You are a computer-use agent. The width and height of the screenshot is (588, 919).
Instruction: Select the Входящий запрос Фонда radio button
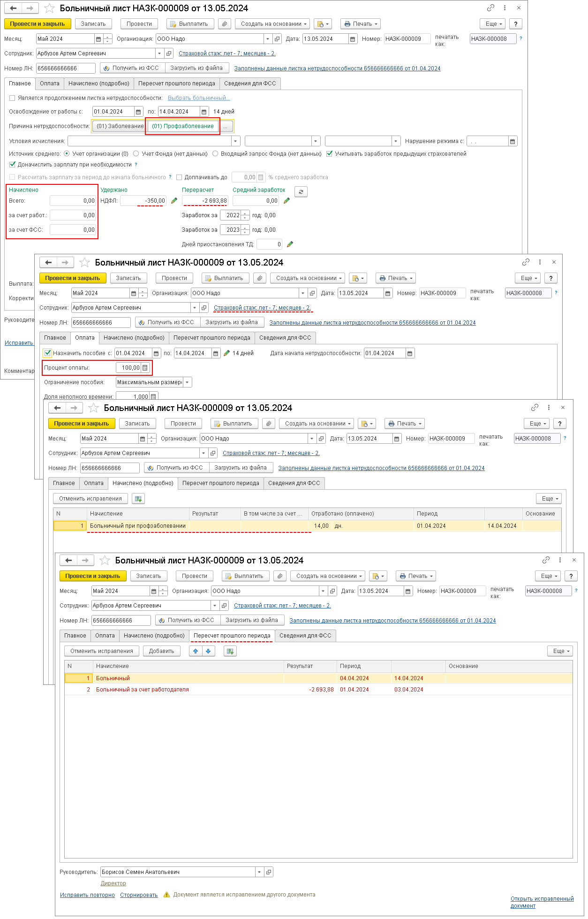215,153
